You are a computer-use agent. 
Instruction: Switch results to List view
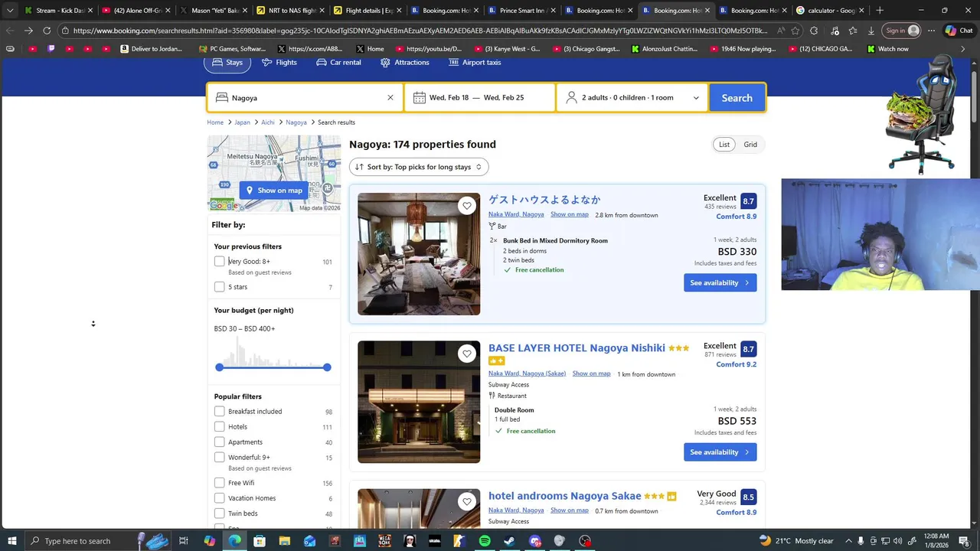coord(724,145)
